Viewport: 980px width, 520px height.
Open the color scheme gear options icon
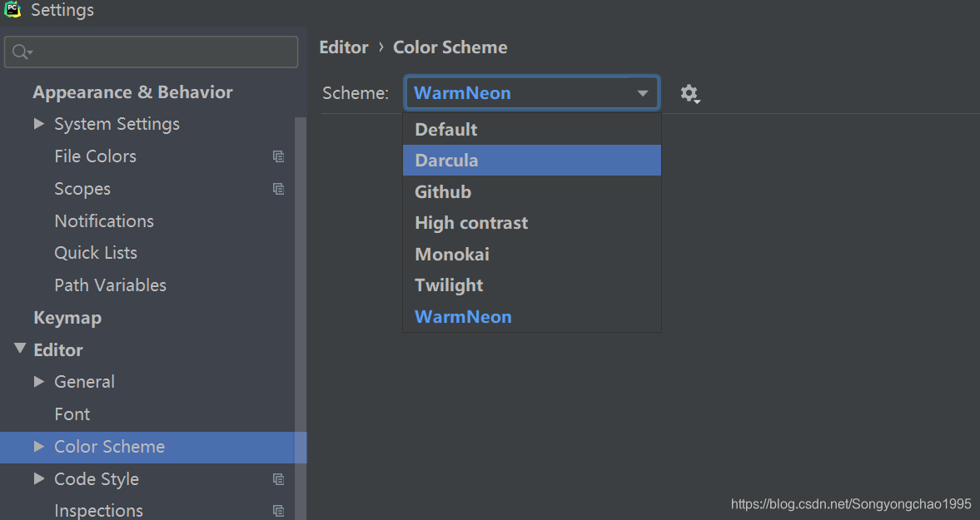[689, 94]
